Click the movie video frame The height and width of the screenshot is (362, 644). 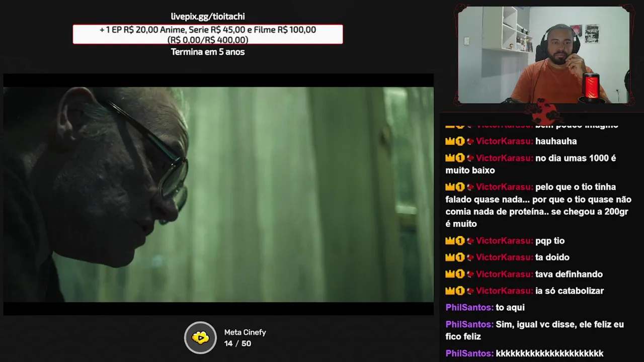(218, 194)
